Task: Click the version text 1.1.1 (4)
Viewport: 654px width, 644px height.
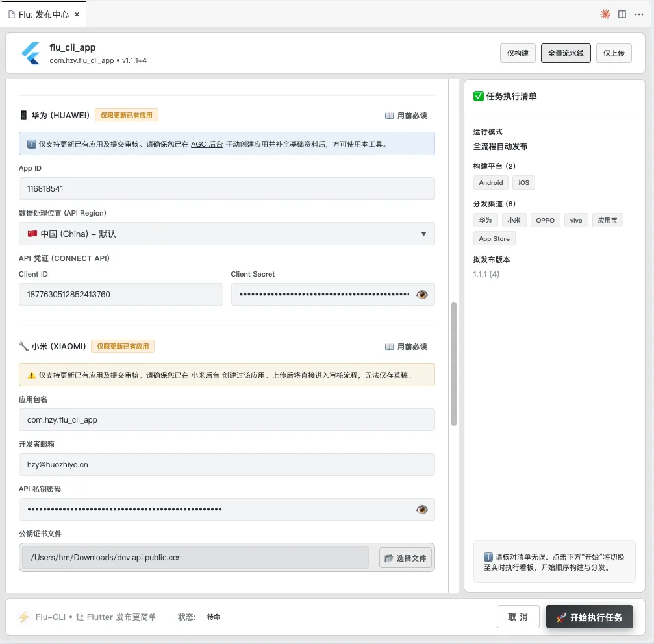Action: tap(486, 274)
